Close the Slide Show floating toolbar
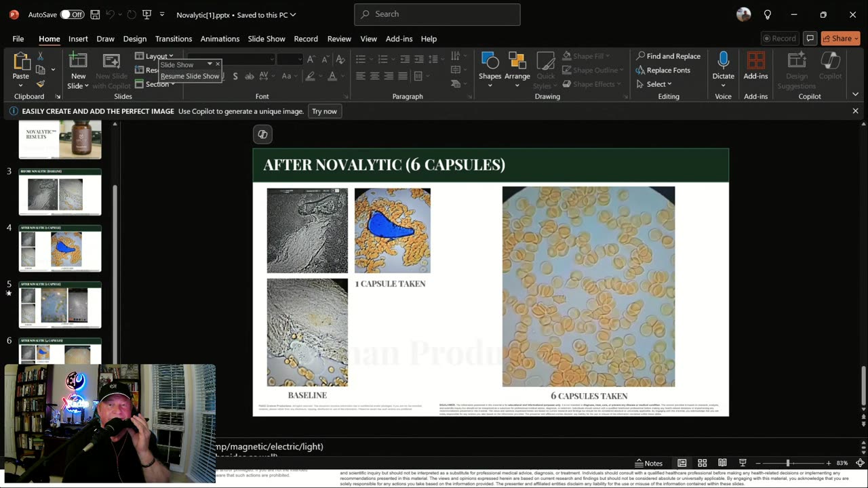Image resolution: width=868 pixels, height=488 pixels. [x=218, y=64]
